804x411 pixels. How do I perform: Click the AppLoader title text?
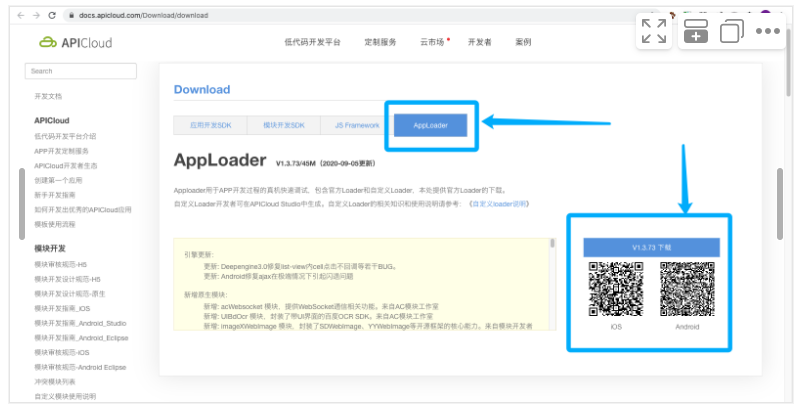tap(220, 160)
